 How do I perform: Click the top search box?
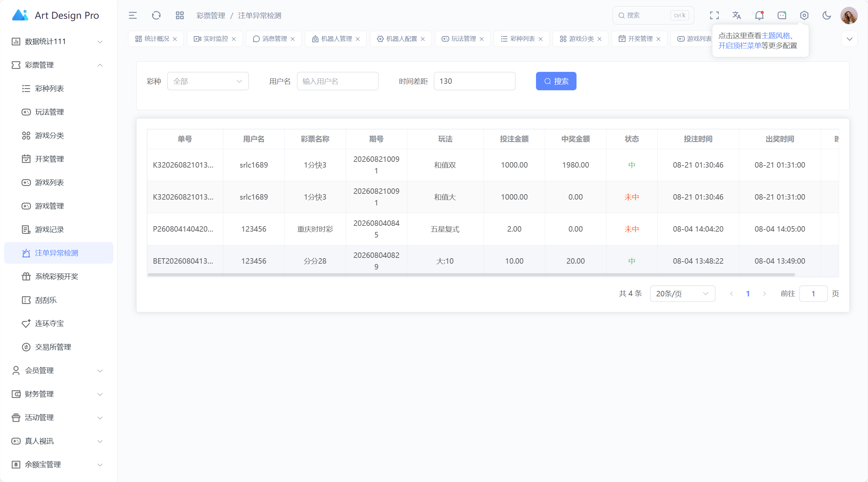[653, 15]
